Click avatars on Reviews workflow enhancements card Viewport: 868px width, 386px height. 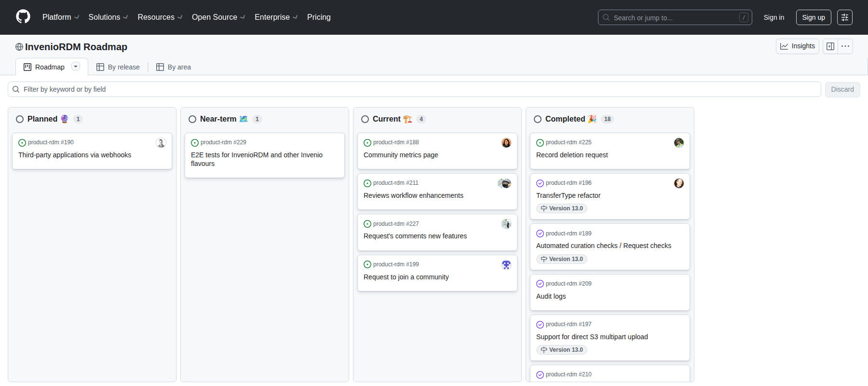(x=504, y=183)
